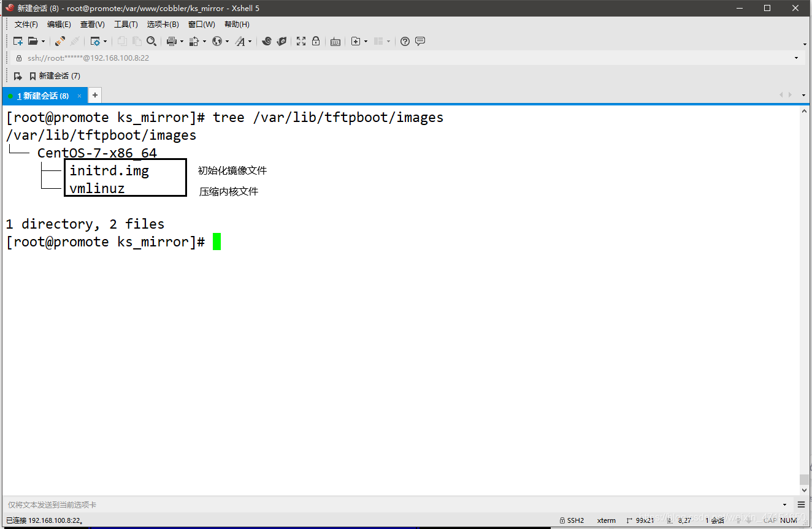Viewport: 812px width, 529px height.
Task: Click the Encoding globe icon
Action: pyautogui.click(x=217, y=41)
